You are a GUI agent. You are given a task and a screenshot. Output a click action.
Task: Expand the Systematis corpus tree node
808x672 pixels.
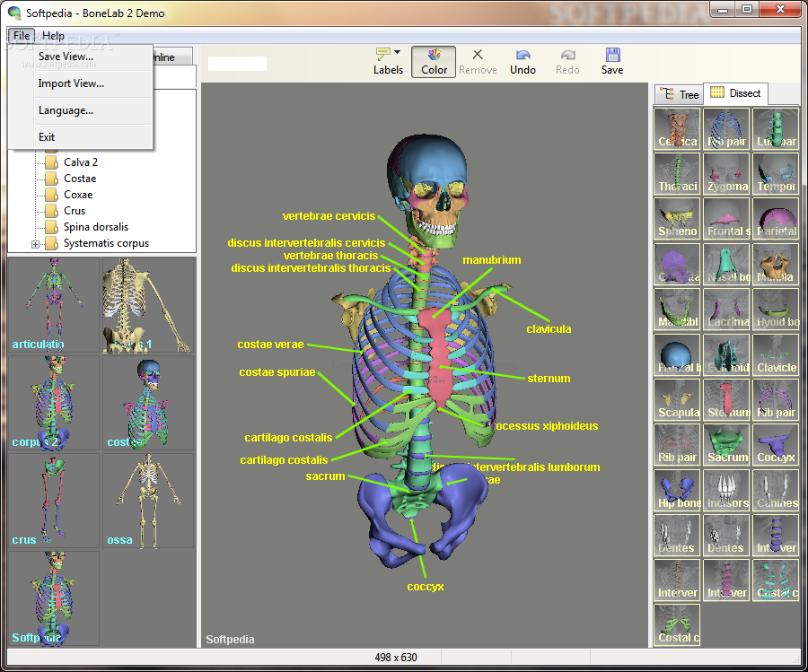35,244
